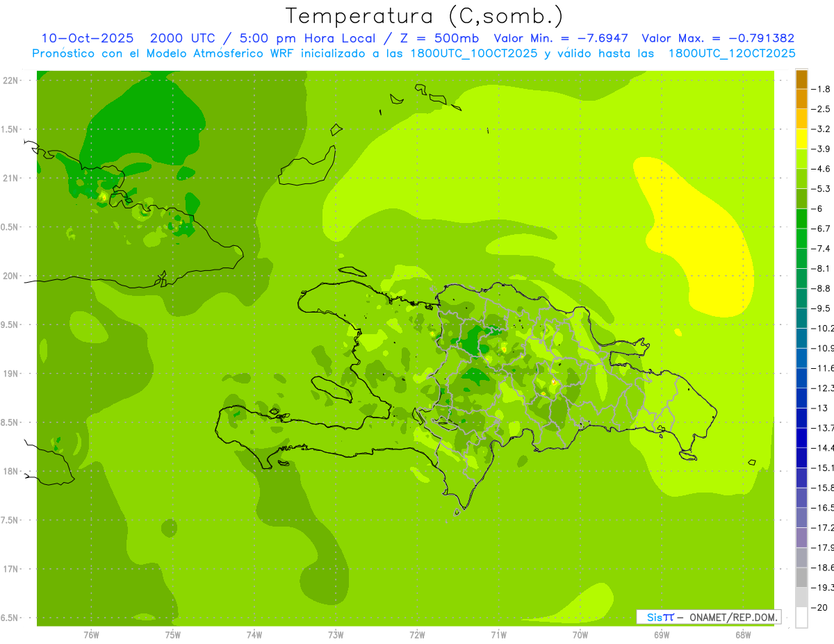Image resolution: width=834 pixels, height=644 pixels.
Task: Pick the dark orange top legend swatch
Action: point(801,79)
